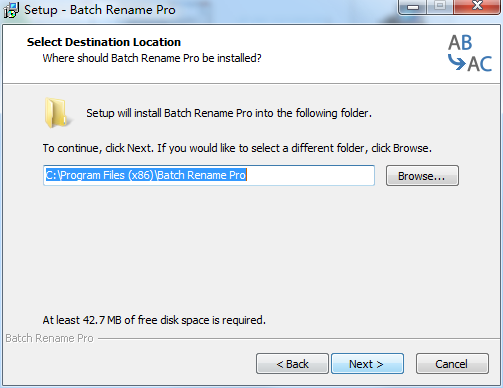Click 'Where should Batch Rename Pro be installed?' text
Screen dimensions: 503x388
[152, 58]
